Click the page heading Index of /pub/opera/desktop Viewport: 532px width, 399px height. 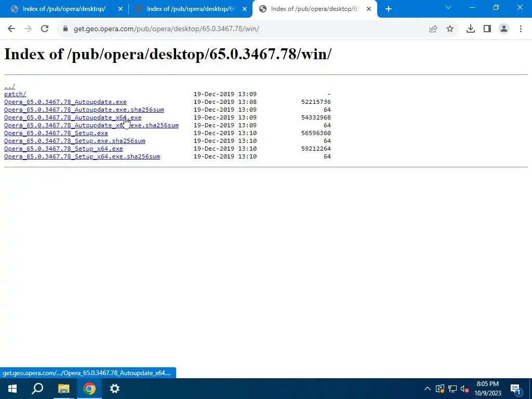click(x=168, y=54)
